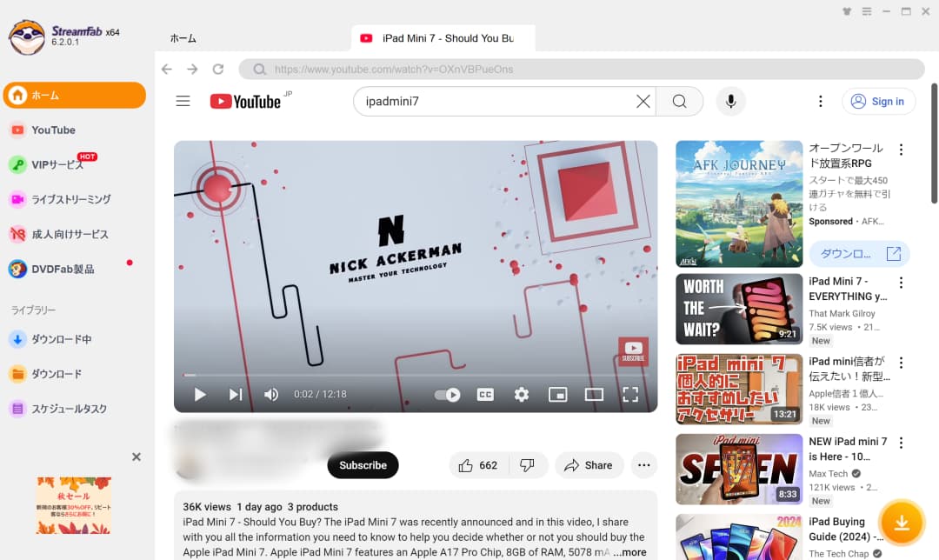Click the StreamFab skin/theme icon in title bar

[x=847, y=11]
